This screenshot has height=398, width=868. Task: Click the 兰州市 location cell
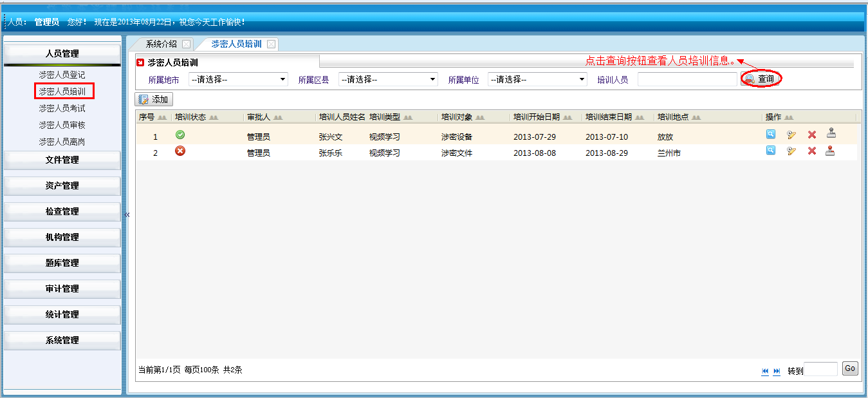point(669,153)
